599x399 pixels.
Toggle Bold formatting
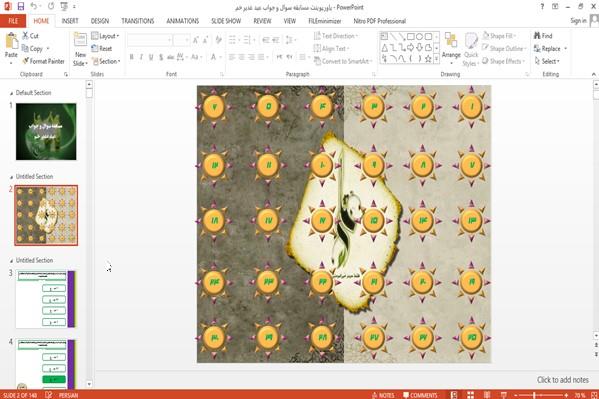(x=131, y=57)
